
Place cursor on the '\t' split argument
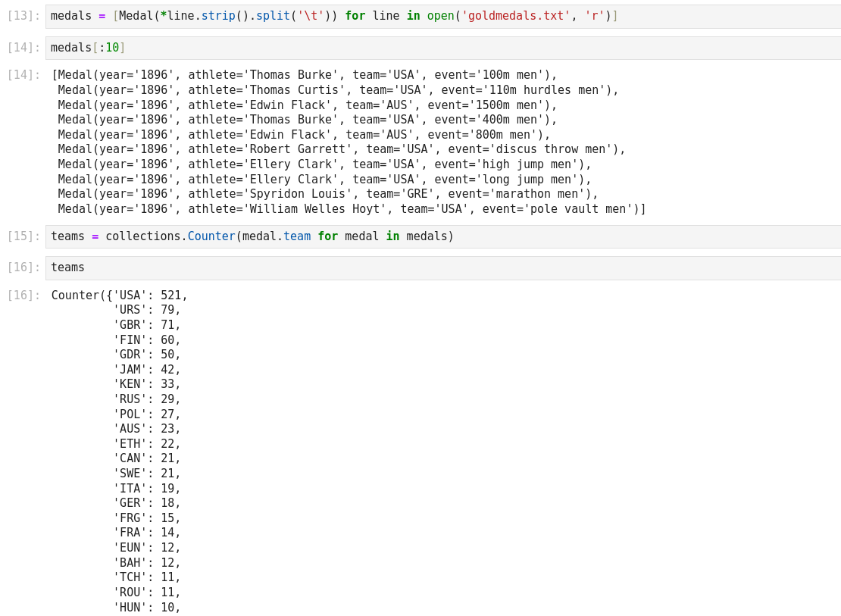tap(311, 16)
